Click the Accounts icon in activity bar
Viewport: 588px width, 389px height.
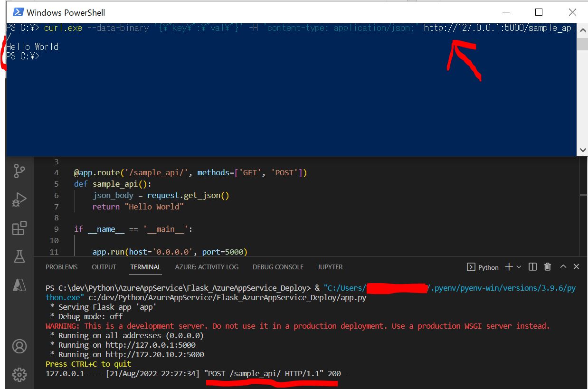(x=19, y=346)
